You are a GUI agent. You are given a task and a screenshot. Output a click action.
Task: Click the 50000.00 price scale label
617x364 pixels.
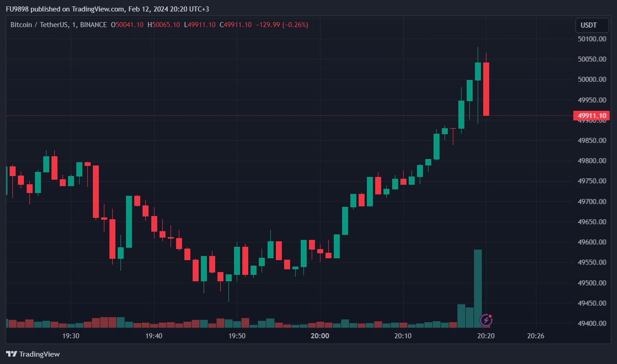[x=591, y=80]
